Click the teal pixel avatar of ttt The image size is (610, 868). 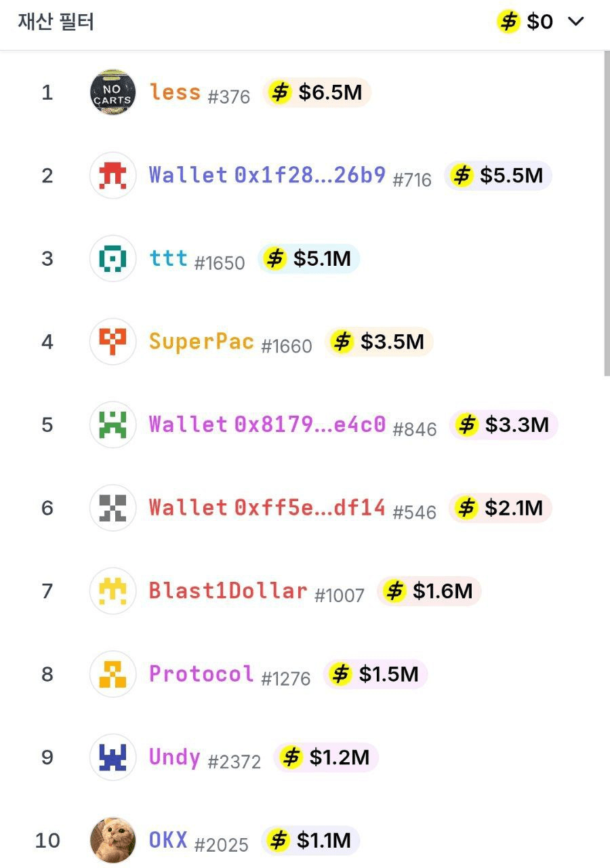coord(113,258)
